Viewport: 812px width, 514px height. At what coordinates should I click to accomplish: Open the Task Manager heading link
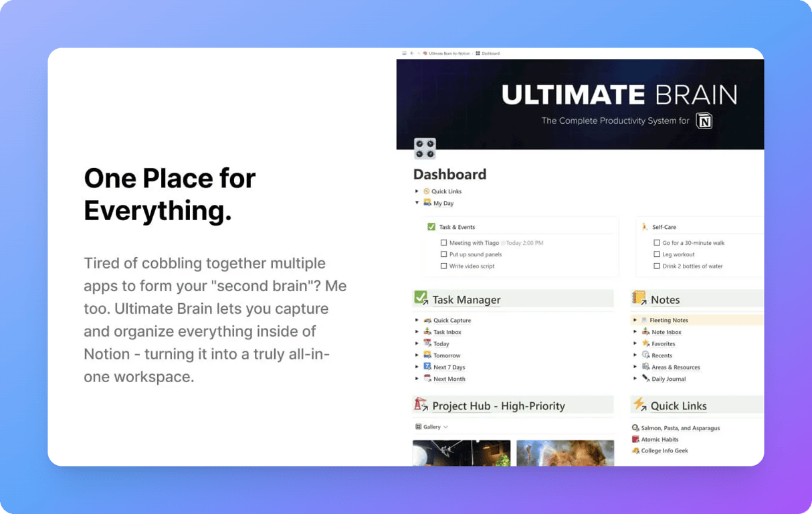pyautogui.click(x=466, y=300)
